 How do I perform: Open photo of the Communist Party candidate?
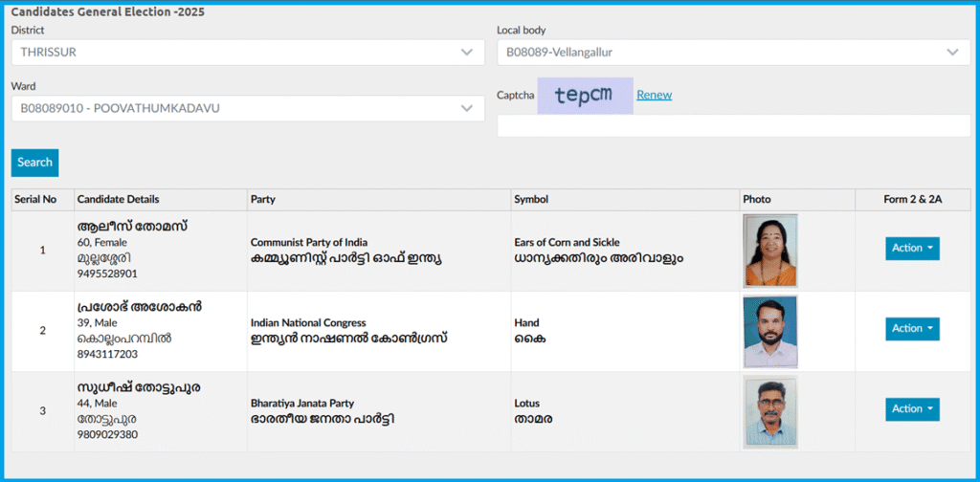[770, 251]
